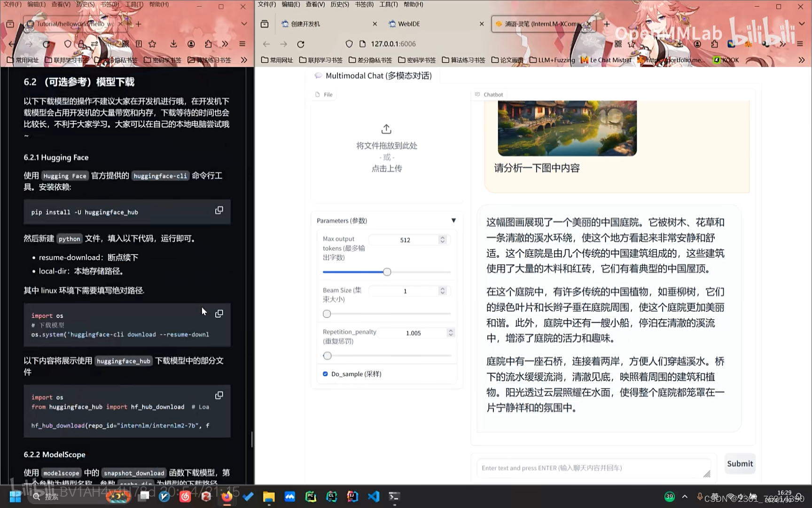The image size is (812, 508).
Task: Collapse the Parameters (参数) section
Action: 453,221
